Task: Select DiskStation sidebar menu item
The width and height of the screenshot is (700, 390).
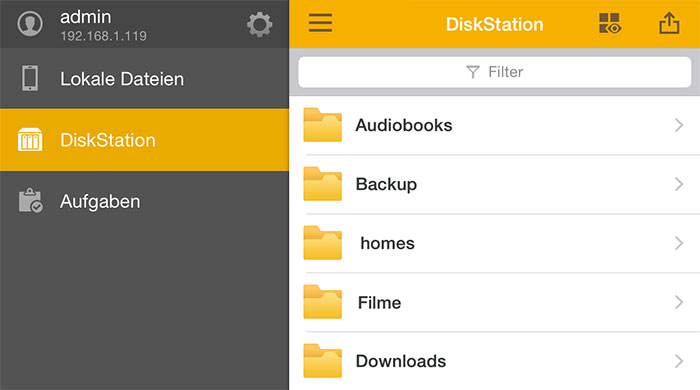Action: click(144, 140)
